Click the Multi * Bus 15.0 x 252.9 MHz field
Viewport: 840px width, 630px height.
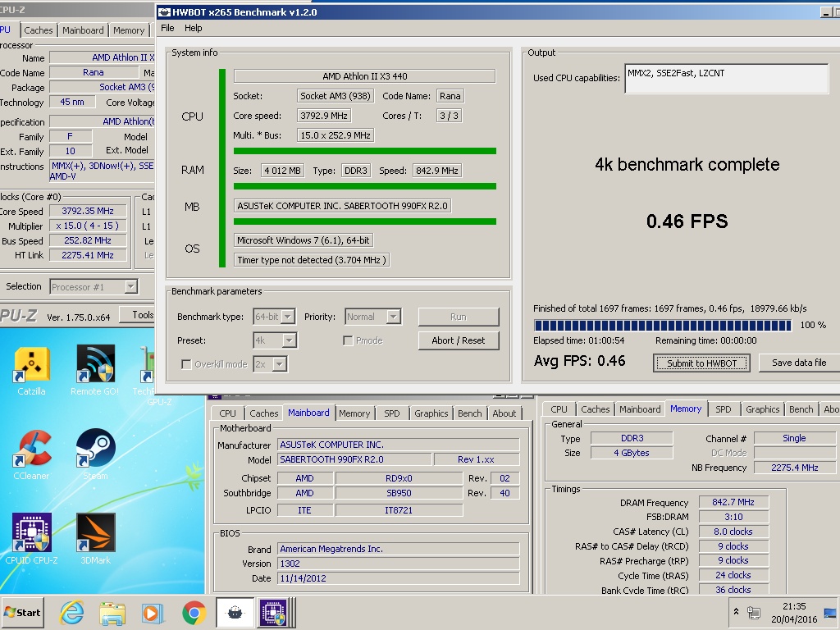pos(336,135)
